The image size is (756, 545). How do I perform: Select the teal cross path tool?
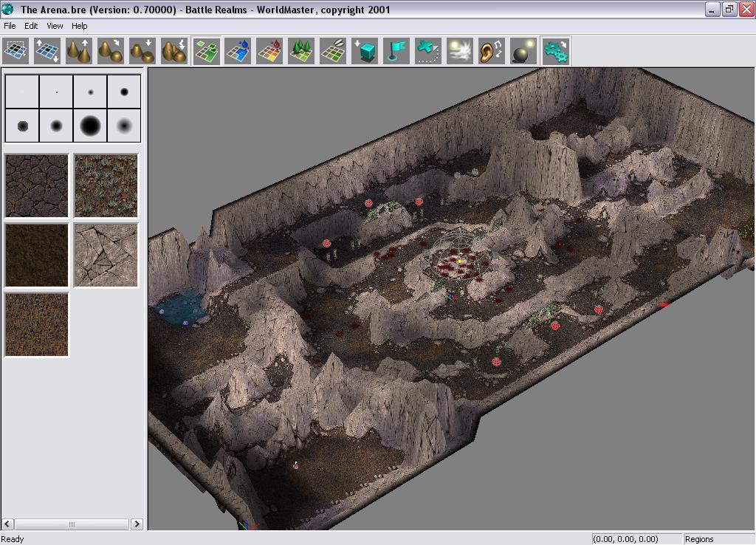(429, 51)
